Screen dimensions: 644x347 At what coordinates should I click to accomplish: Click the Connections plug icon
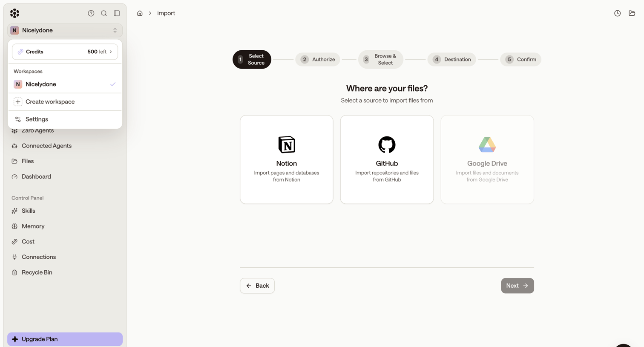(14, 257)
